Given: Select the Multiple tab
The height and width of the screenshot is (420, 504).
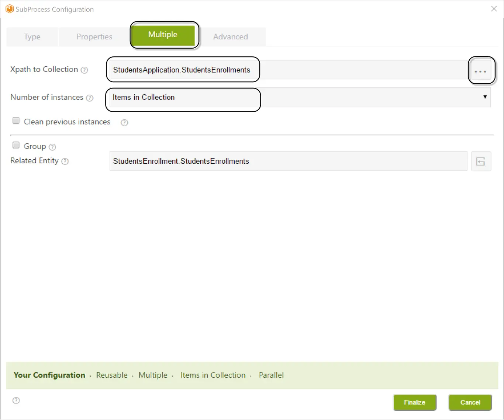Looking at the screenshot, I should pyautogui.click(x=163, y=35).
